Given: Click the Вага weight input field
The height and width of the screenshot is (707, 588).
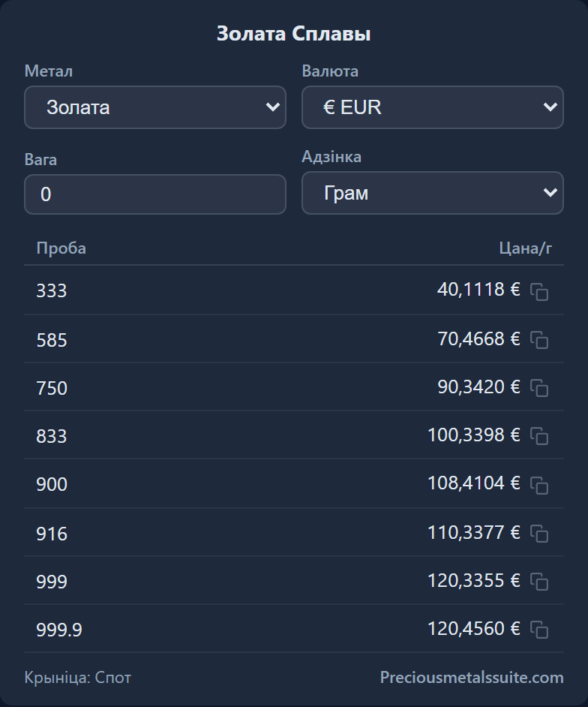Looking at the screenshot, I should (155, 194).
